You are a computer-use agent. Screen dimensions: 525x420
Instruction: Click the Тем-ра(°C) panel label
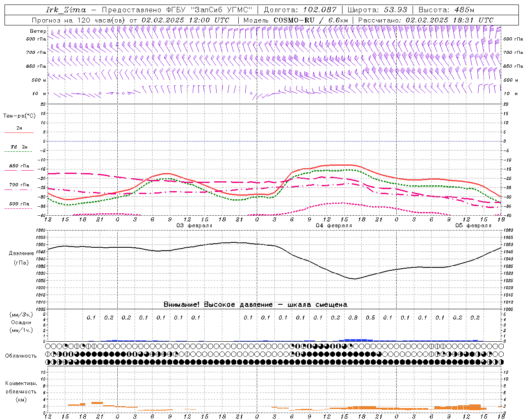click(x=19, y=116)
